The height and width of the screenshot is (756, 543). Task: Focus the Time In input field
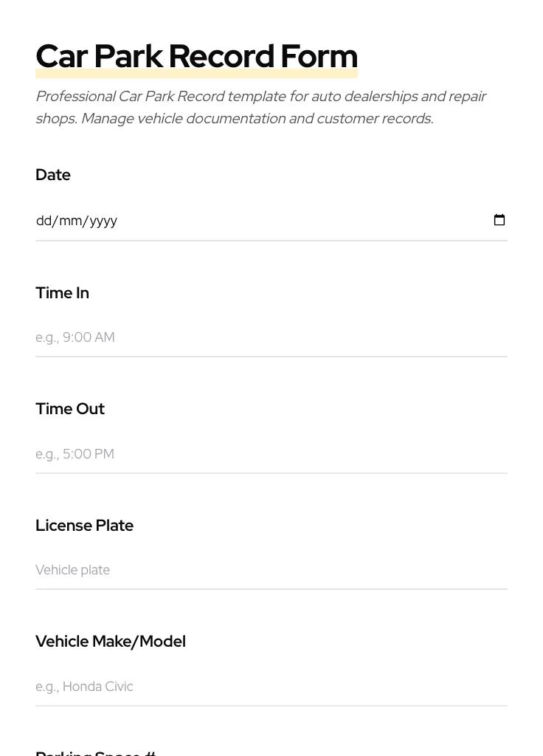pyautogui.click(x=271, y=337)
